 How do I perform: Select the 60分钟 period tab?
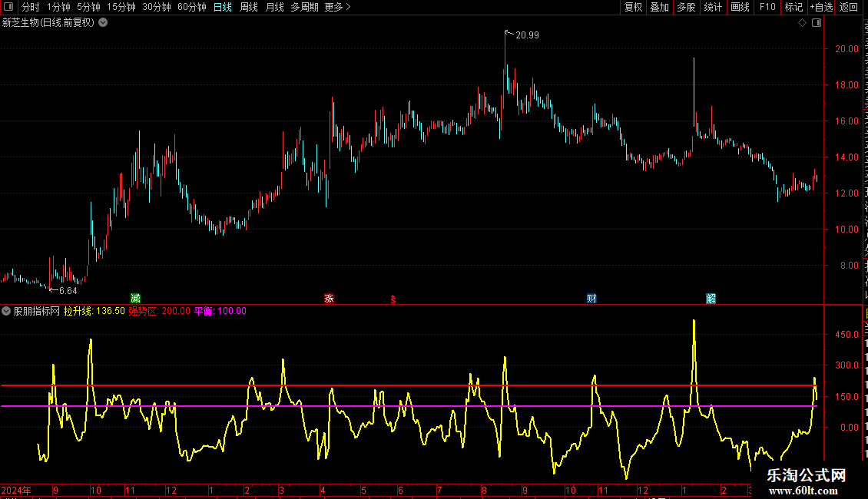point(191,7)
